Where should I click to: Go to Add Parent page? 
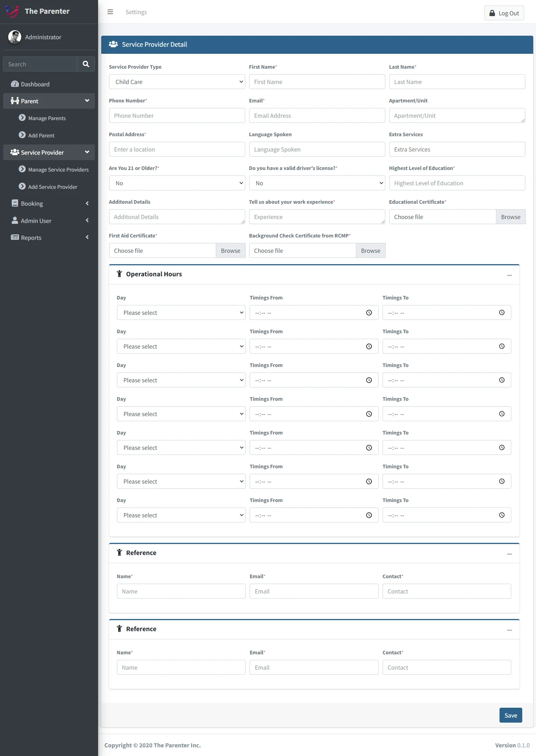[41, 135]
